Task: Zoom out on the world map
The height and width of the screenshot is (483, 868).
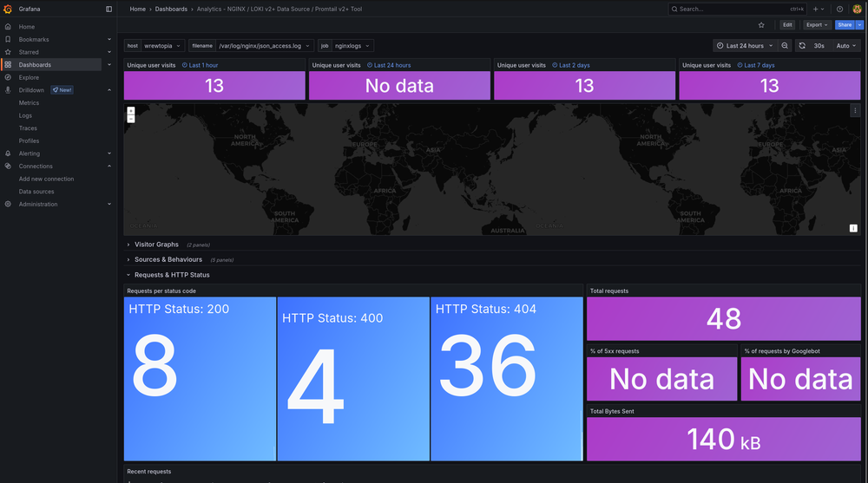Action: tap(131, 119)
